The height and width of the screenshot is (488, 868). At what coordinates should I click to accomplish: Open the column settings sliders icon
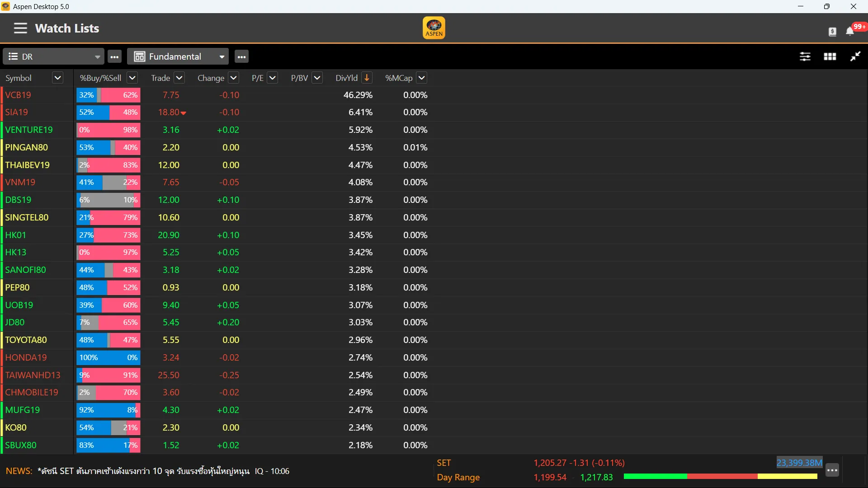click(x=805, y=56)
